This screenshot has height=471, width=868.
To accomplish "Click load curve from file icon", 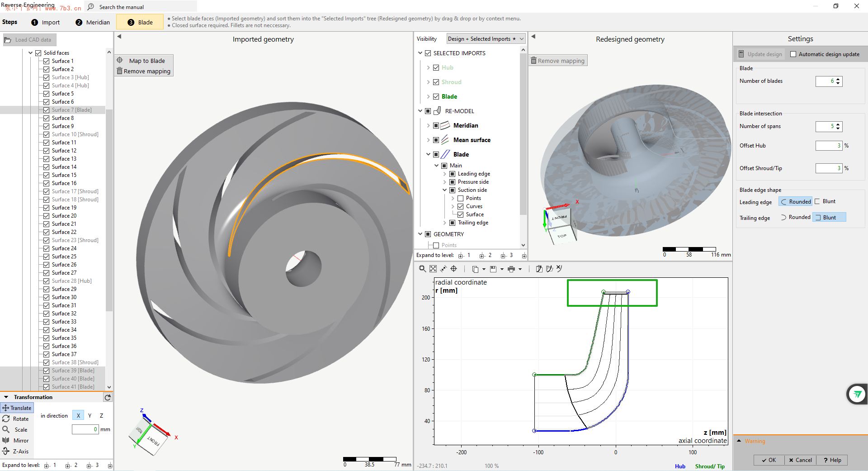I will [x=549, y=269].
